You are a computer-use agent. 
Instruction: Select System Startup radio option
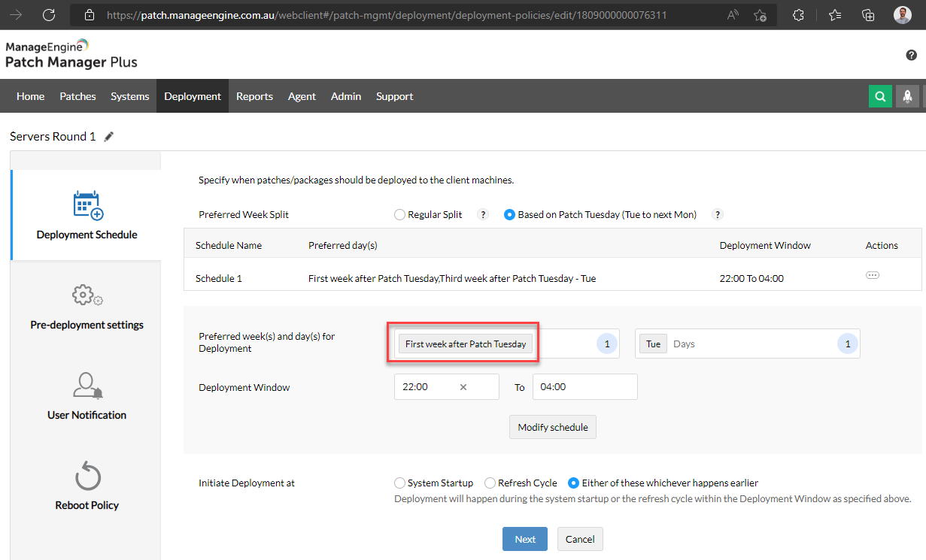click(x=400, y=483)
